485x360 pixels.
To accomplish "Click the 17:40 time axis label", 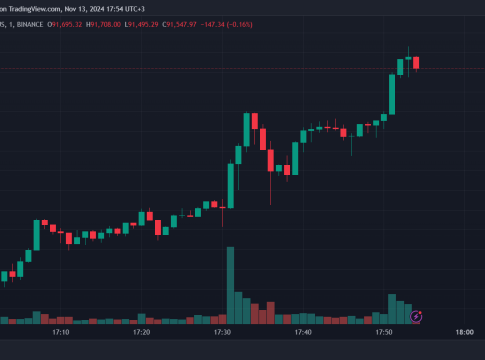I will (303, 332).
